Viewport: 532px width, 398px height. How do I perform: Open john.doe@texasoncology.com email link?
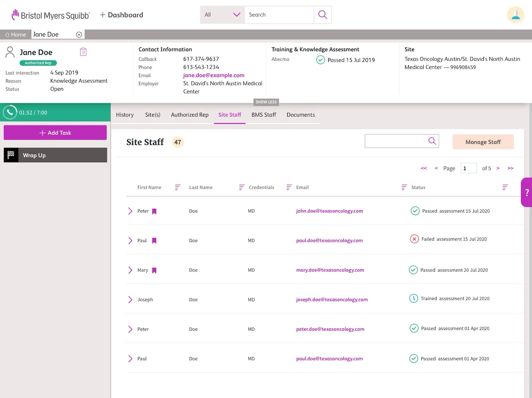click(x=329, y=211)
